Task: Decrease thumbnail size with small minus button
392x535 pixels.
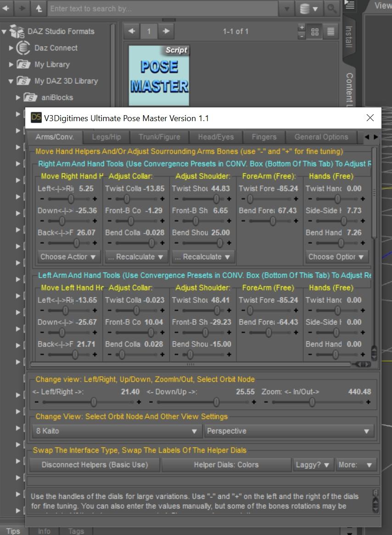Action: click(x=302, y=35)
